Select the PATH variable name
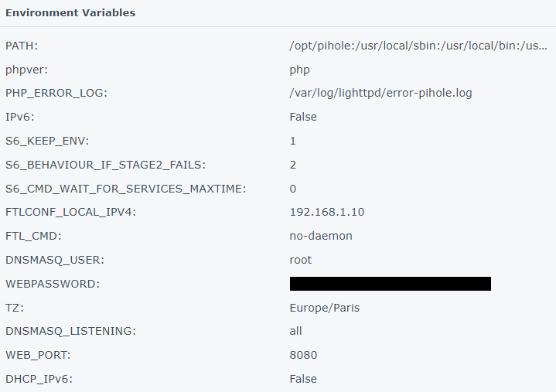 click(22, 46)
